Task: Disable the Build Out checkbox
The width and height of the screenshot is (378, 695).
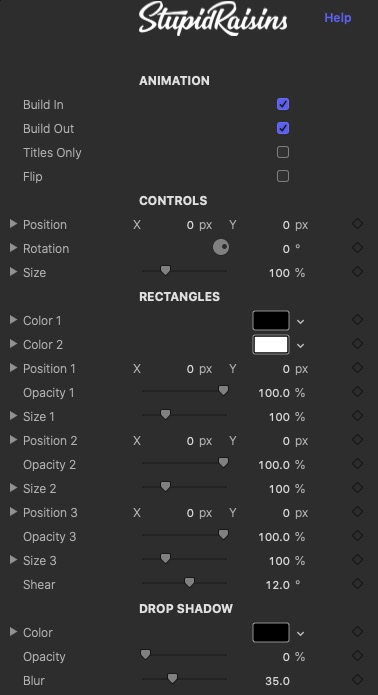Action: pos(283,128)
